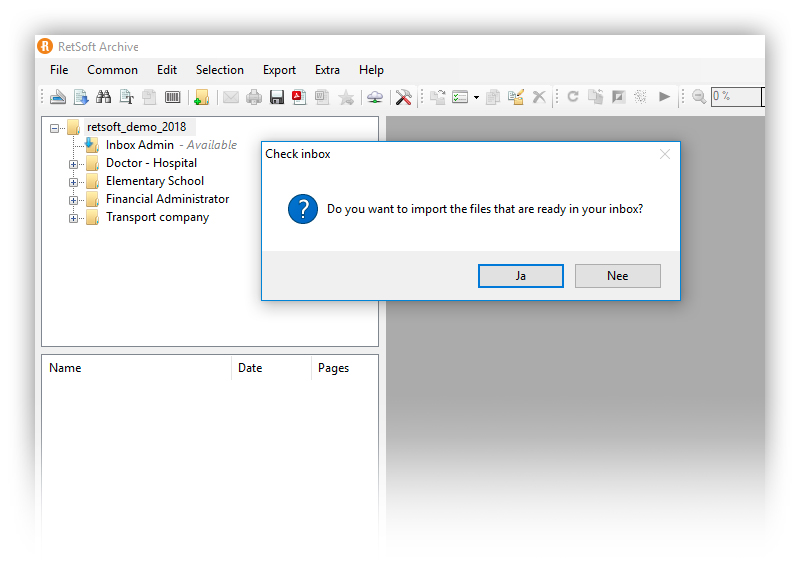Image resolution: width=800 pixels, height=575 pixels.
Task: Open settings with the crossed tools icon
Action: [403, 97]
